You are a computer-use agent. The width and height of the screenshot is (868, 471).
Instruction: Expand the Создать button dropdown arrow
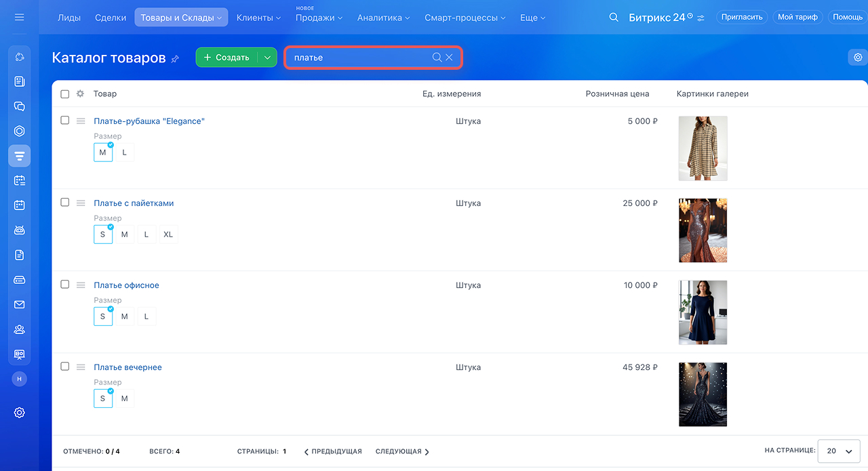pyautogui.click(x=268, y=58)
